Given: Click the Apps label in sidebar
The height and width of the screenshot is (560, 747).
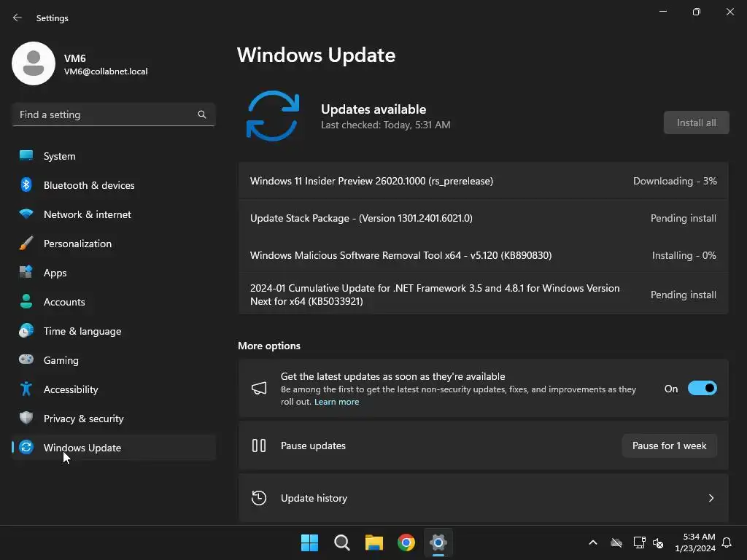Looking at the screenshot, I should (55, 273).
